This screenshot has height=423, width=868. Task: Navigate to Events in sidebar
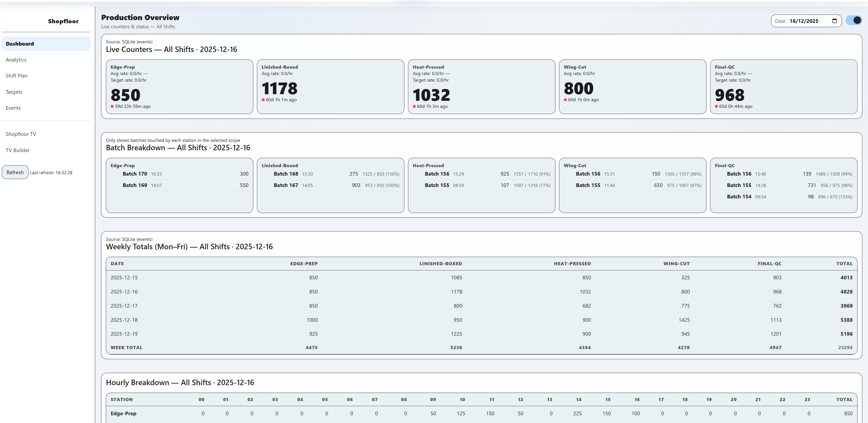click(x=13, y=108)
